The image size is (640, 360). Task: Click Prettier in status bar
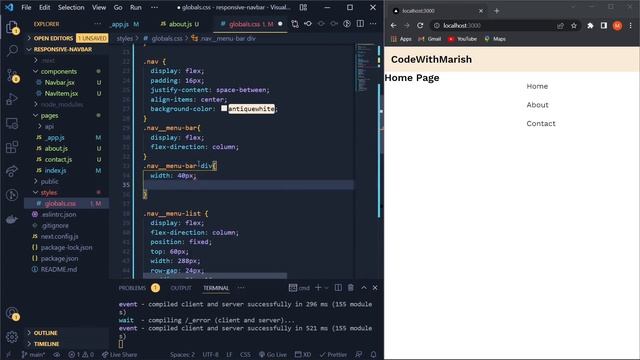[333, 354]
